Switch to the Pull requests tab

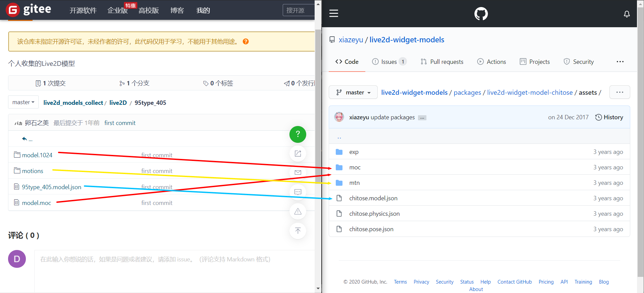tap(442, 61)
